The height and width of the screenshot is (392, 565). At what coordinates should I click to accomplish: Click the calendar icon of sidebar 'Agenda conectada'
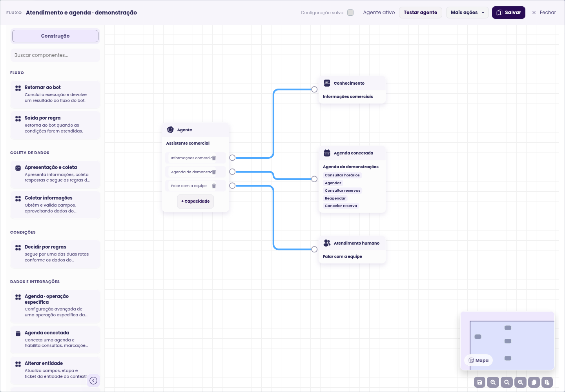pyautogui.click(x=18, y=334)
